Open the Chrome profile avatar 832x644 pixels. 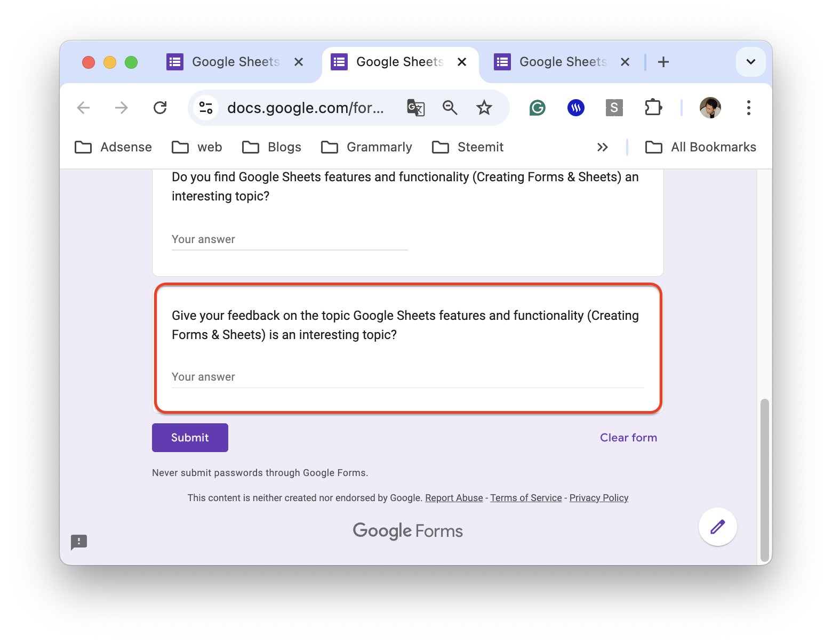tap(710, 108)
